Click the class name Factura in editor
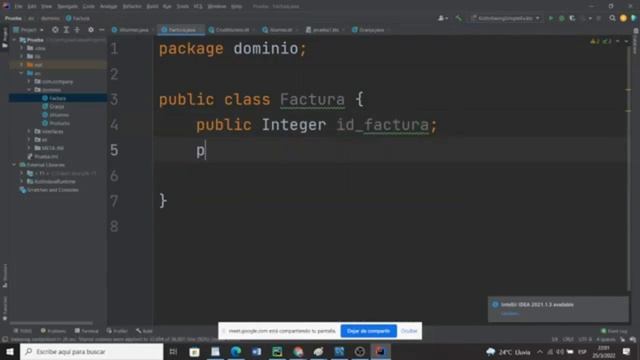Image resolution: width=640 pixels, height=360 pixels. tap(312, 99)
